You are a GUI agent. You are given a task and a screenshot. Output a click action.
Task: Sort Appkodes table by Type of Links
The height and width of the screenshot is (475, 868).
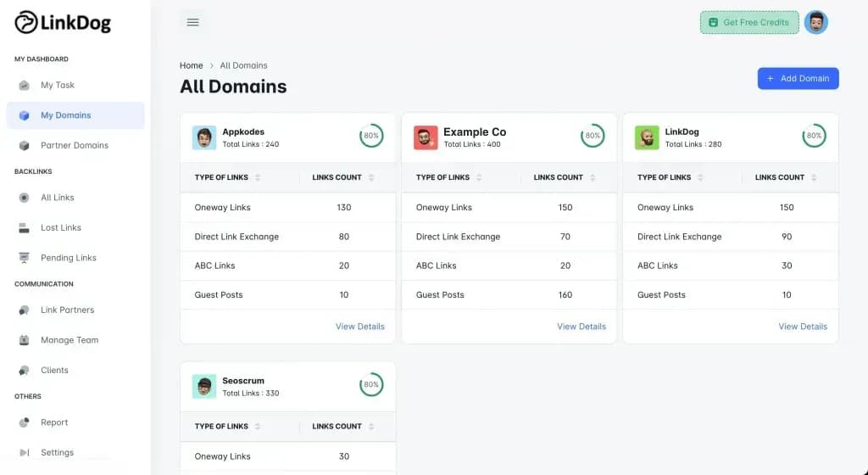258,178
